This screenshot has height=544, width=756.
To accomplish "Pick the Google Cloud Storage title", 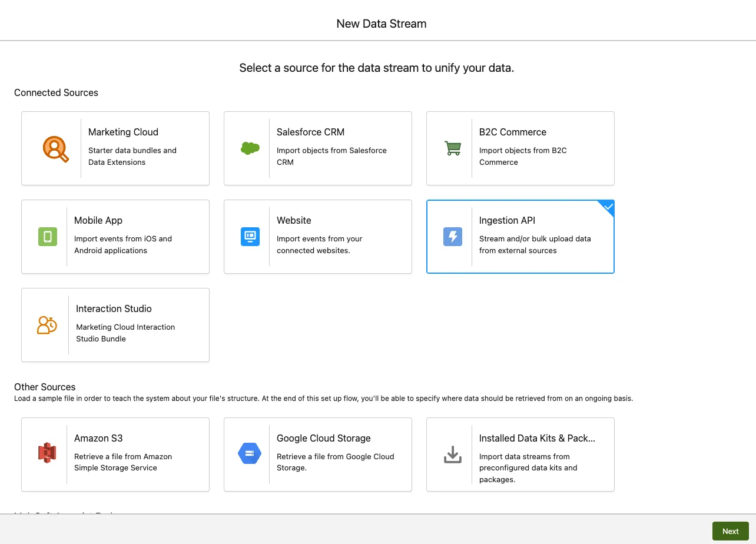I will (324, 438).
